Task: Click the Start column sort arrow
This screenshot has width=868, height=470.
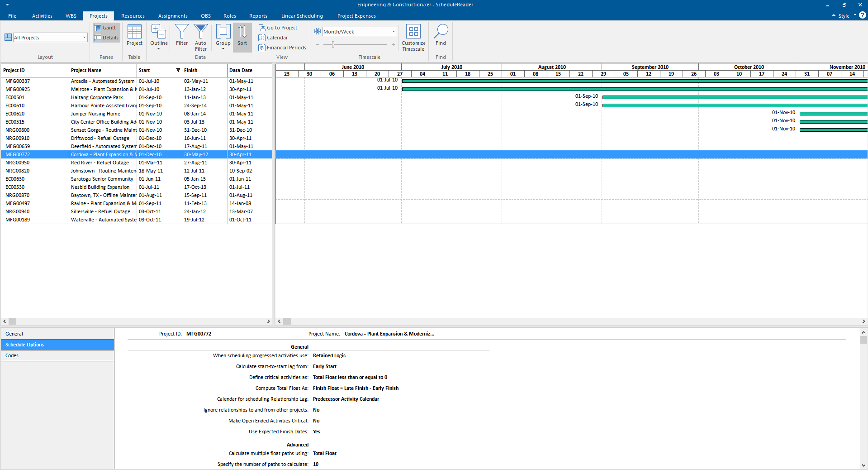Action: click(x=178, y=70)
